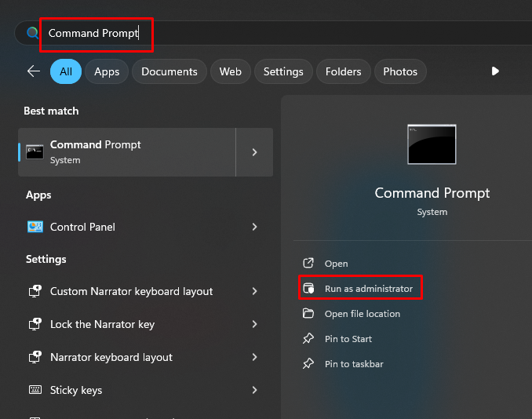Go back with the left arrow
The height and width of the screenshot is (419, 532).
tap(34, 71)
